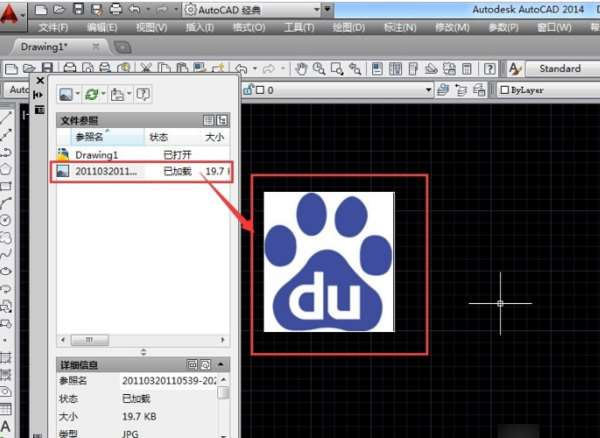Click the Undo arrow in standard toolbar
This screenshot has height=438, width=600.
click(241, 69)
